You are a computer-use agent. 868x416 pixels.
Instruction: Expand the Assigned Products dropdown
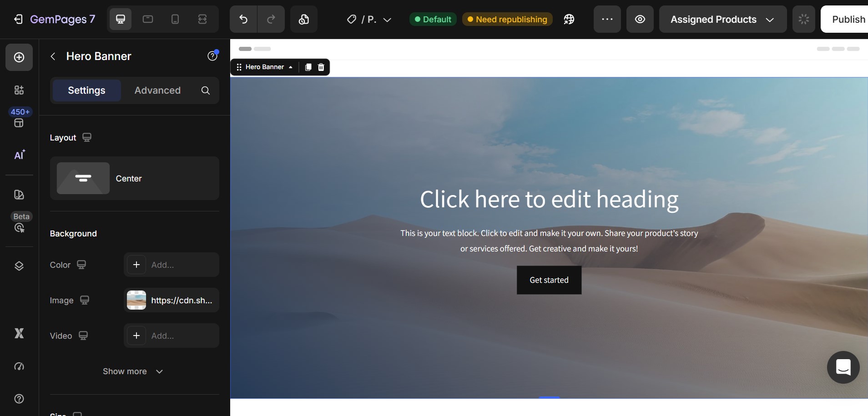click(723, 19)
